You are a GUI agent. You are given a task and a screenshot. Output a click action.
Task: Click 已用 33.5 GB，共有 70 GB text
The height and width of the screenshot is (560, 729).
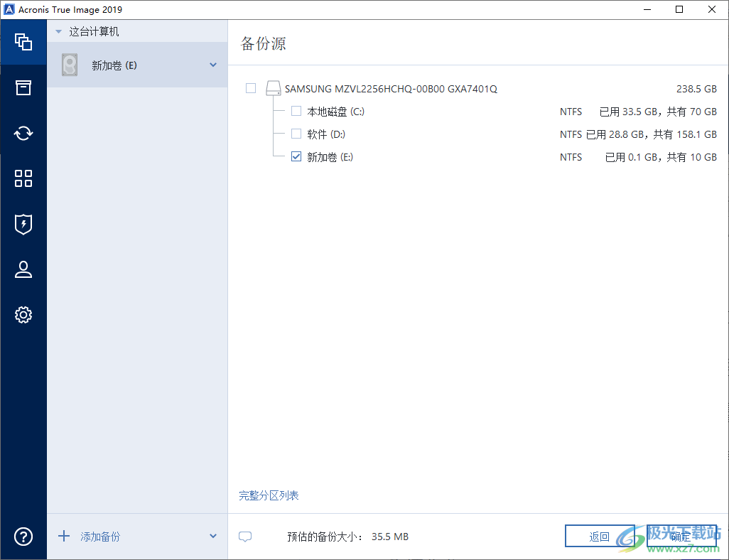coord(658,112)
